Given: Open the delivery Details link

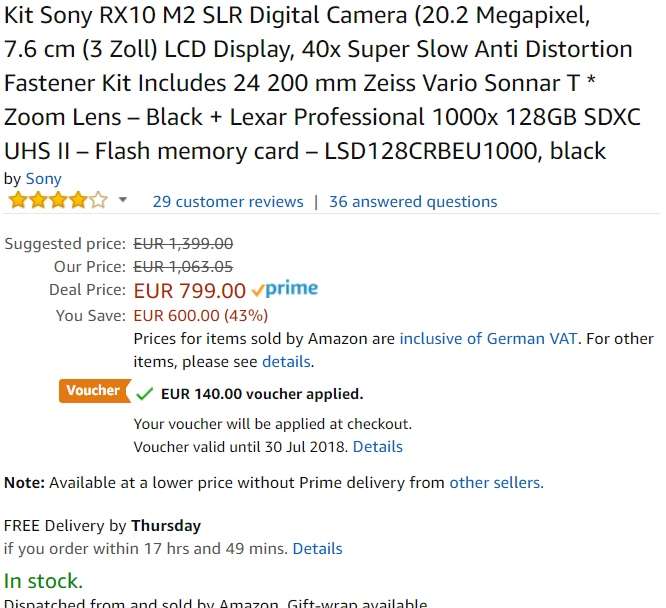Looking at the screenshot, I should tap(317, 549).
